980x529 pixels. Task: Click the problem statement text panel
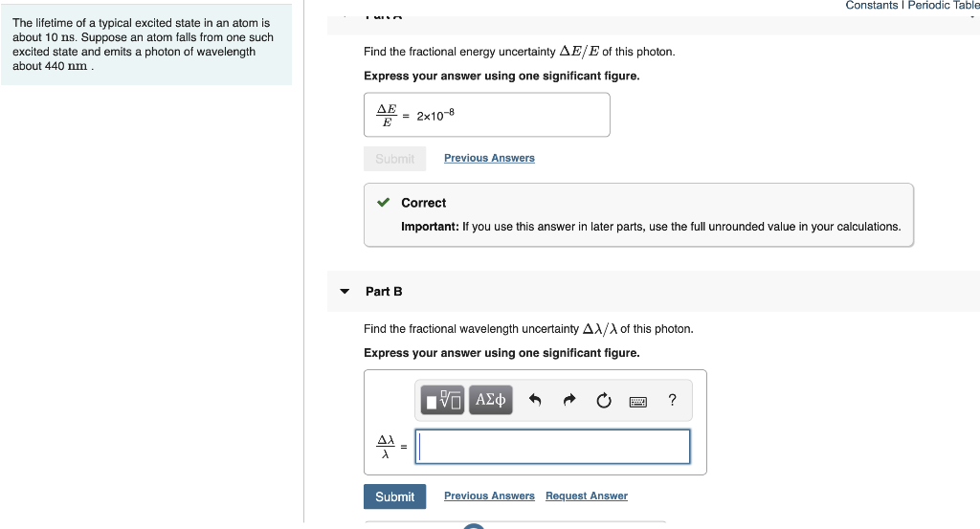tap(145, 44)
